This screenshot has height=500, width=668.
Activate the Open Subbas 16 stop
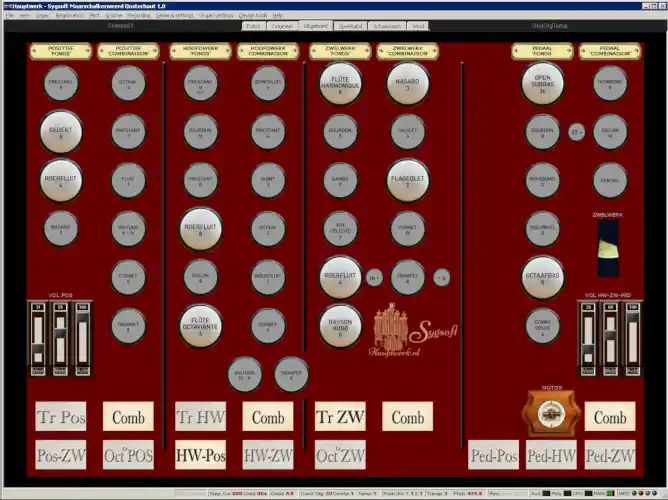point(542,84)
